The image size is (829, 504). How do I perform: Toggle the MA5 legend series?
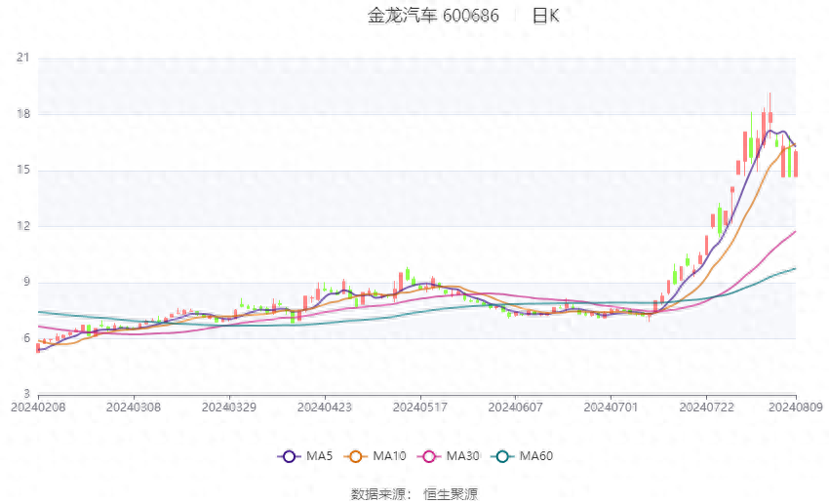tap(305, 456)
